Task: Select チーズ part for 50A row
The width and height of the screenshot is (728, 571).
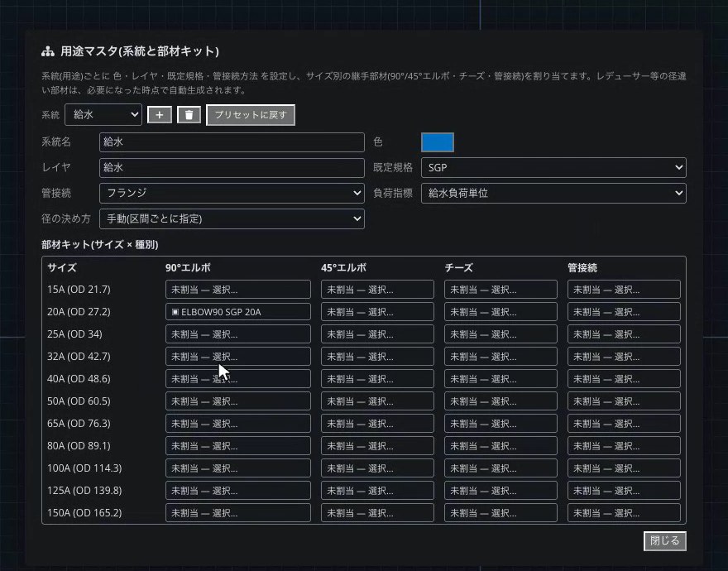Action: (x=500, y=401)
